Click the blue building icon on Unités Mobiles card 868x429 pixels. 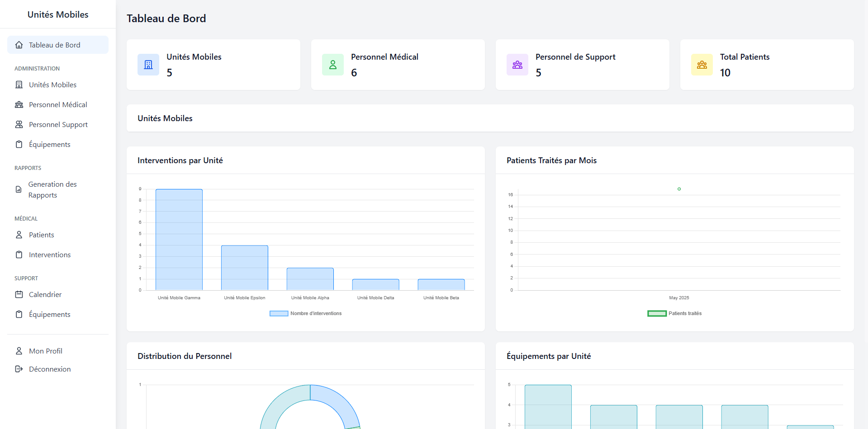click(x=148, y=65)
